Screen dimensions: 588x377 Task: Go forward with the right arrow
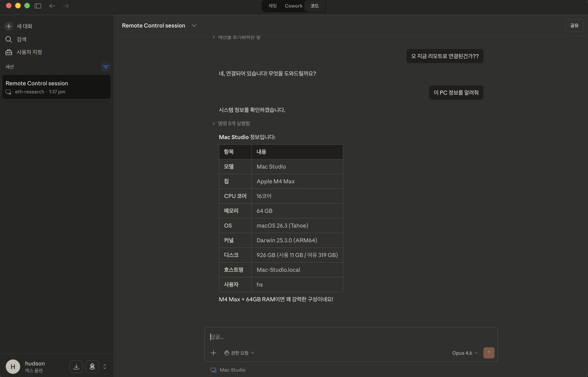pos(66,6)
